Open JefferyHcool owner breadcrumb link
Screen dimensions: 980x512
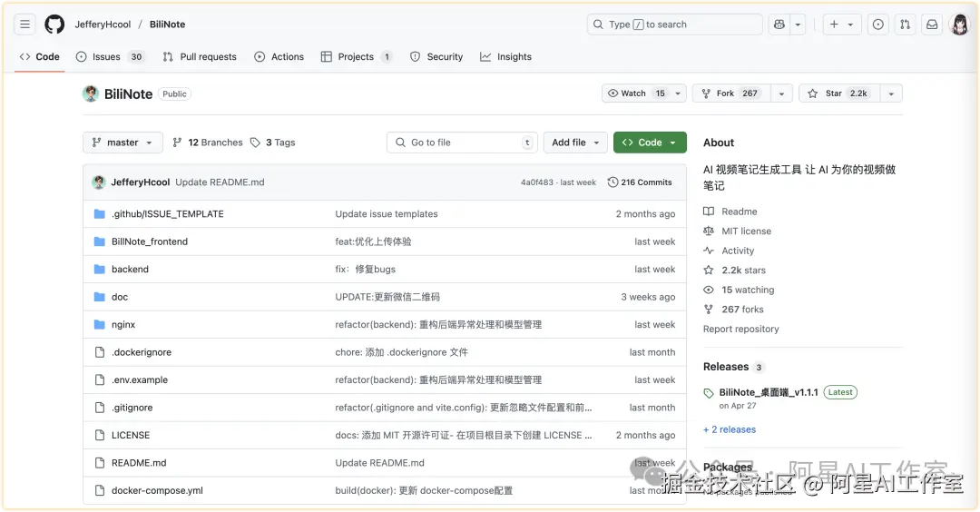coord(103,25)
